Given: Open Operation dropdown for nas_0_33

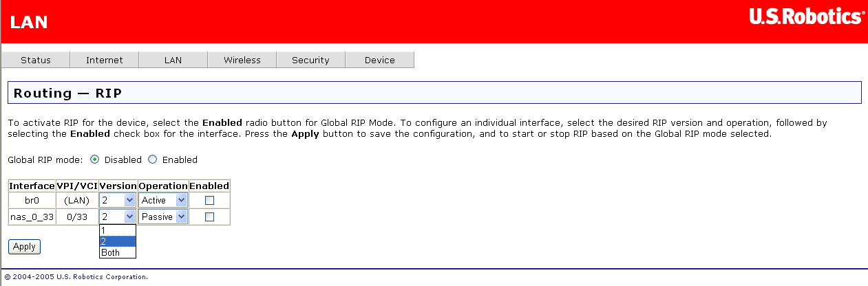Looking at the screenshot, I should [163, 217].
